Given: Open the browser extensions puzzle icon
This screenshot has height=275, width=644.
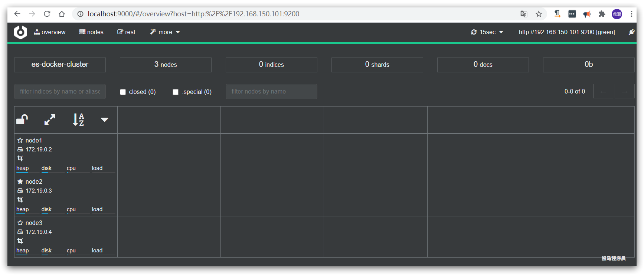Looking at the screenshot, I should pos(602,14).
